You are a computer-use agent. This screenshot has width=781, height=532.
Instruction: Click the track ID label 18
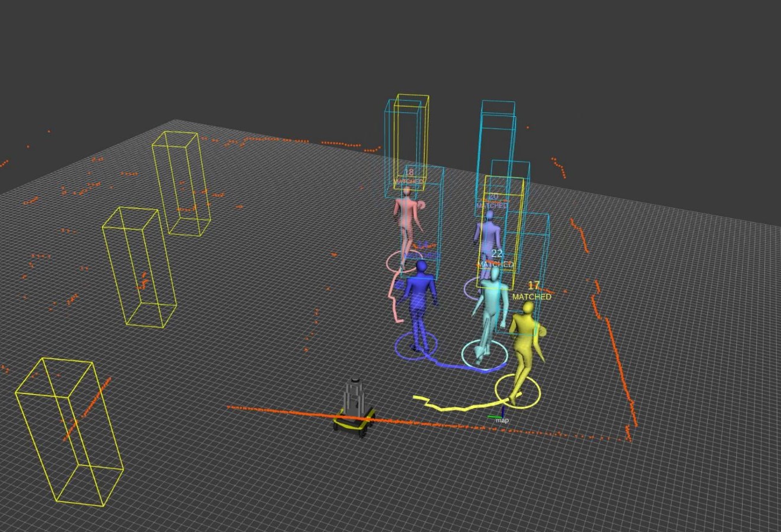pos(409,172)
